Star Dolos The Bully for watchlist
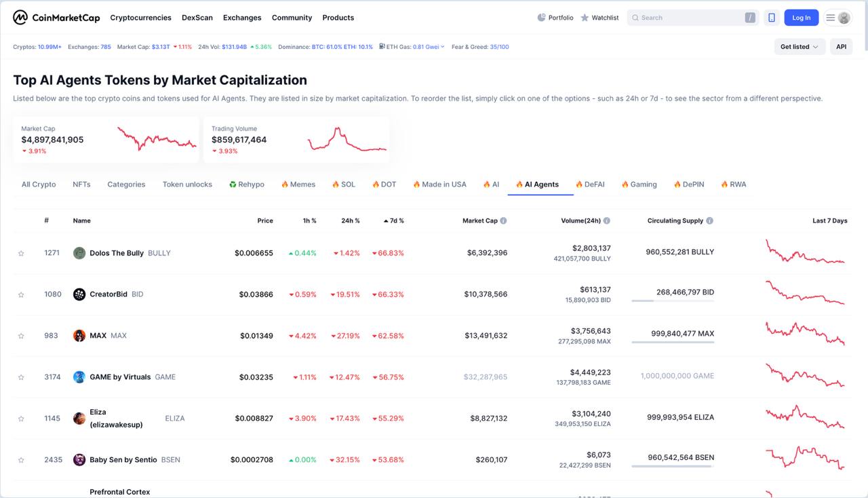Viewport: 868px width, 498px height. click(21, 253)
